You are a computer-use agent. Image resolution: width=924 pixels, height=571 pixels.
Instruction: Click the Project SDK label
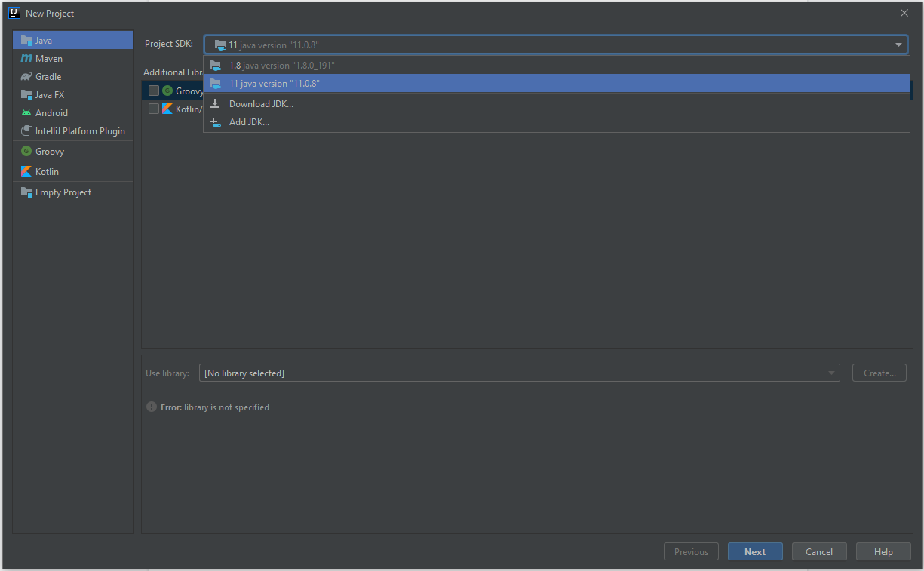[x=169, y=44]
